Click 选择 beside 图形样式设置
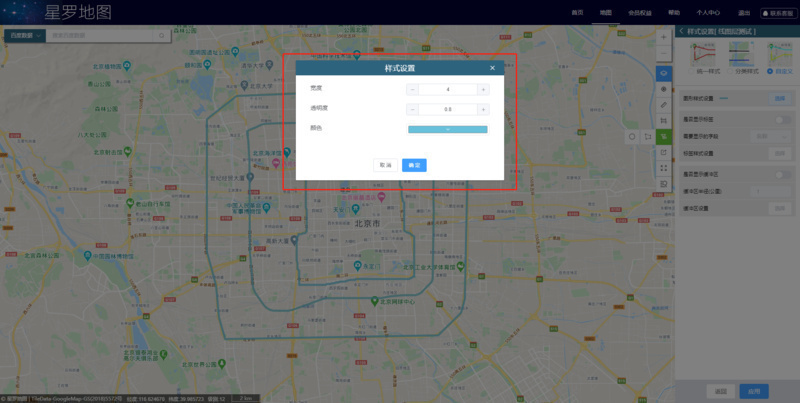The image size is (800, 403). tap(780, 99)
